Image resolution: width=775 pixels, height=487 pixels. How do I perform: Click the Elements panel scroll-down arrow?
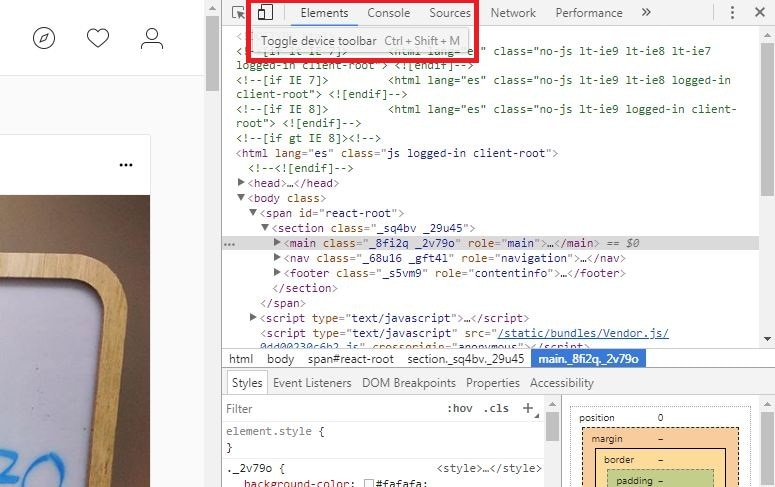[x=767, y=339]
